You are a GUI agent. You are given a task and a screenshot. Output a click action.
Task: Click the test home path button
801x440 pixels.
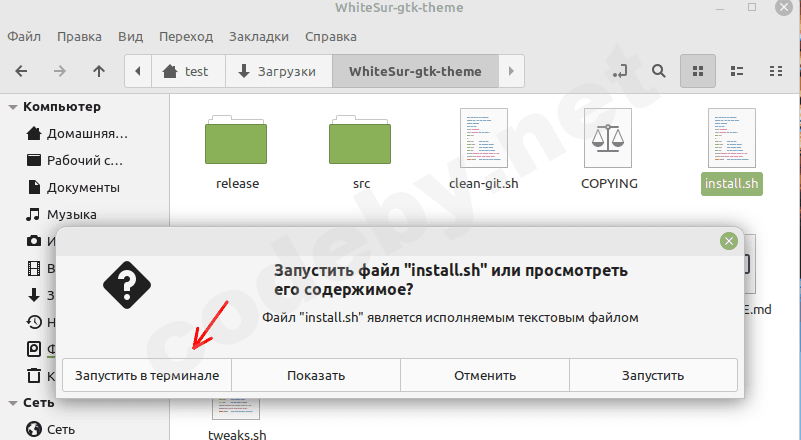(186, 71)
